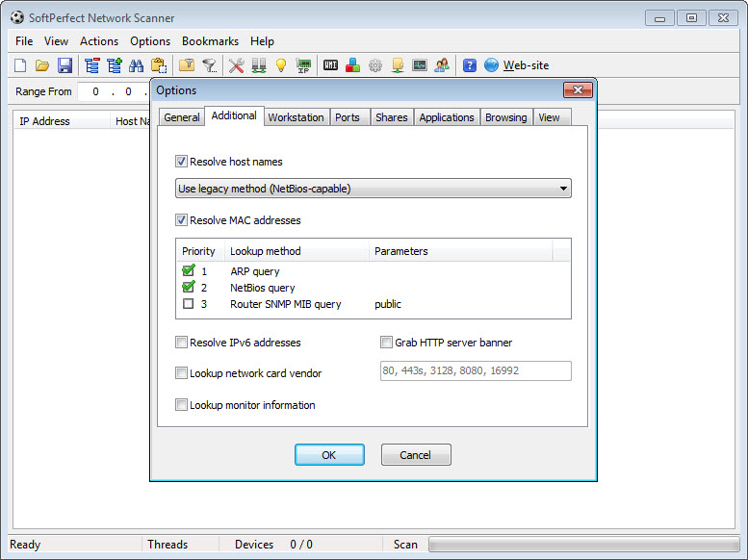Open the Ports tab

(x=348, y=117)
